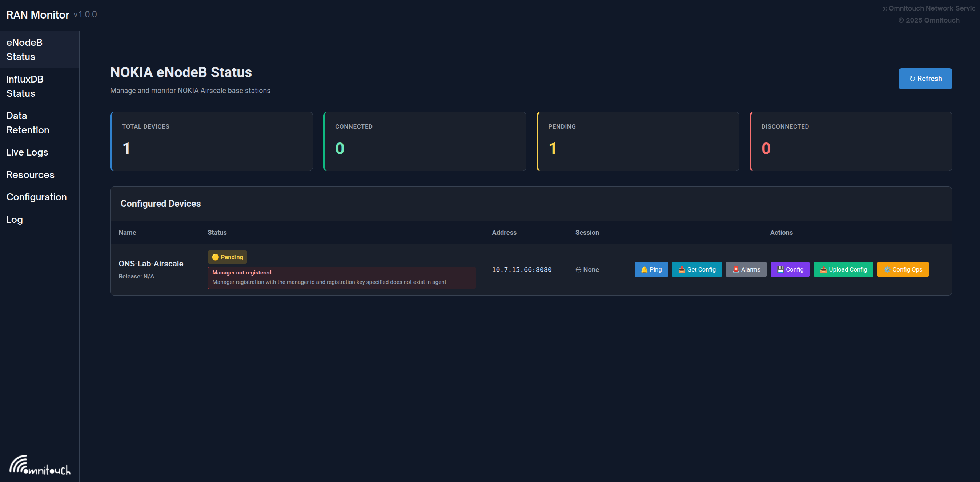Click the NOKIA eNodeB Status heading
This screenshot has height=482, width=980.
[181, 72]
